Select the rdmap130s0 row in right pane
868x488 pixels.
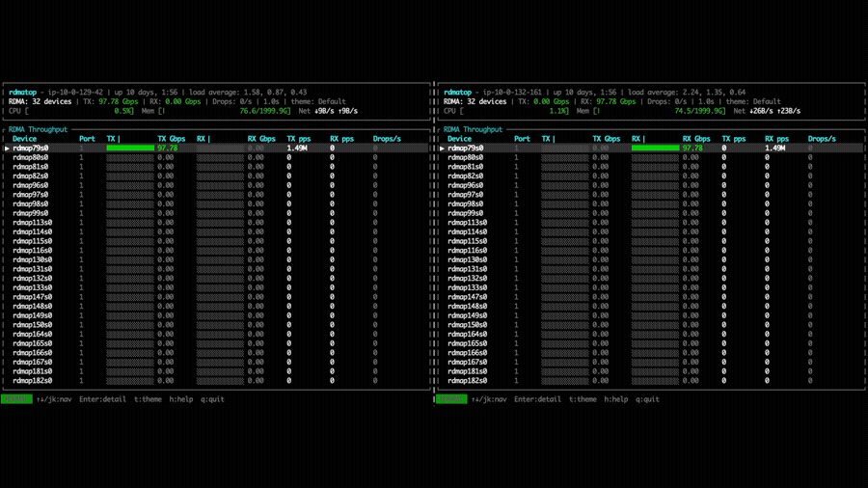click(651, 259)
